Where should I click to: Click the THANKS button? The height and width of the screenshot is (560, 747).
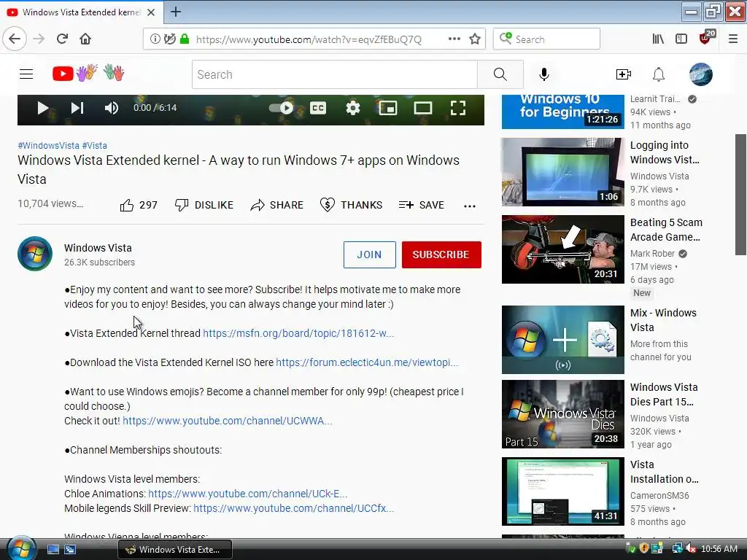351,205
